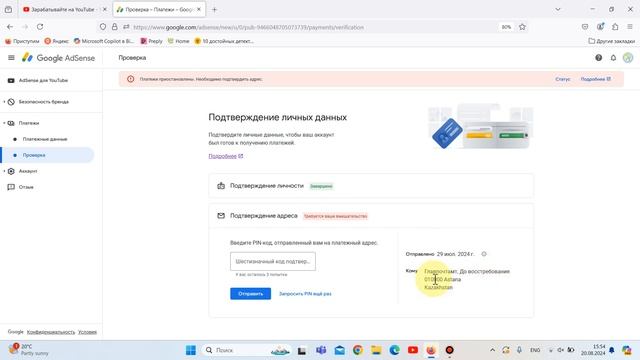Open the weather widget on taskbar
The image size is (640, 360).
tap(29, 350)
